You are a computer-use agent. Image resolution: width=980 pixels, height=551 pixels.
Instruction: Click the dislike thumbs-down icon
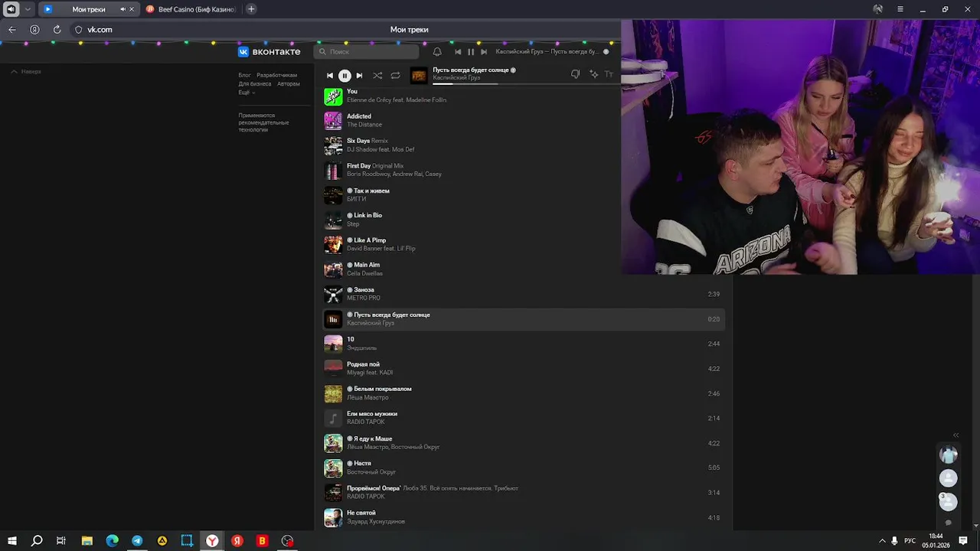click(x=575, y=74)
